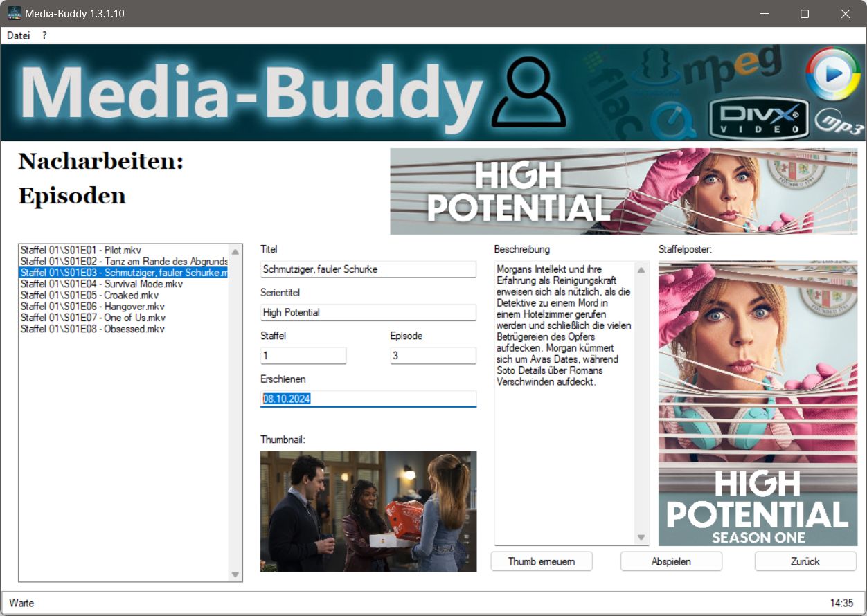Click the Beschreibung label
The height and width of the screenshot is (616, 867).
coord(521,249)
